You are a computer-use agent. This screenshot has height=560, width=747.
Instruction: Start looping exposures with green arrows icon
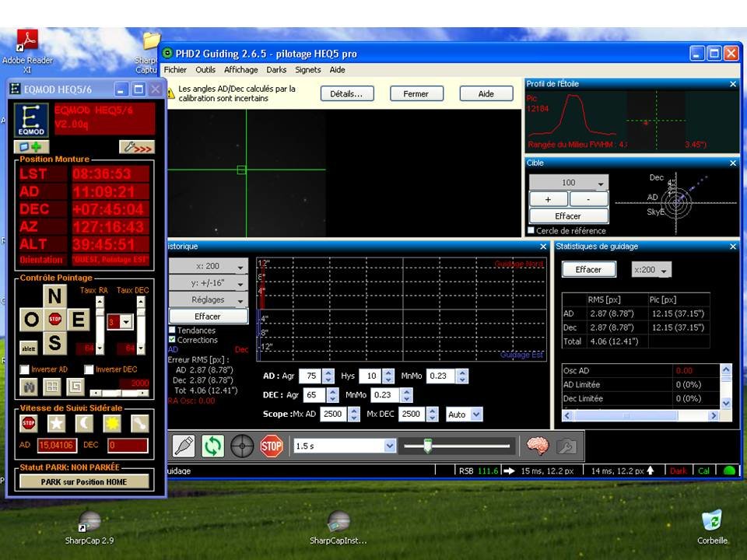212,446
